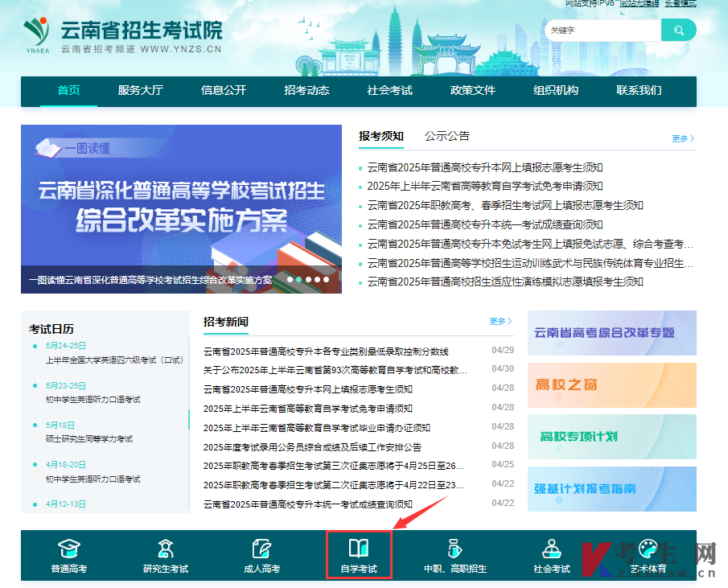Select calendar date 4月18-20日
The image size is (728, 588).
65,465
